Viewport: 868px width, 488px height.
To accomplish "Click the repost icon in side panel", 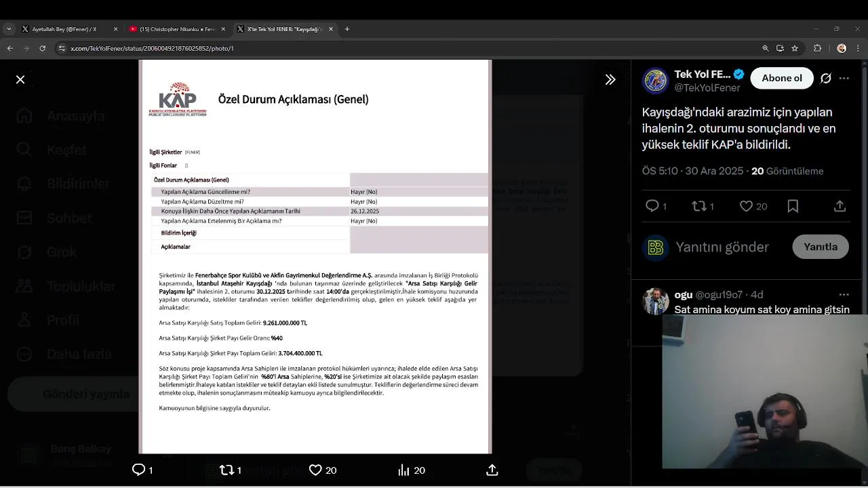I will (x=699, y=206).
